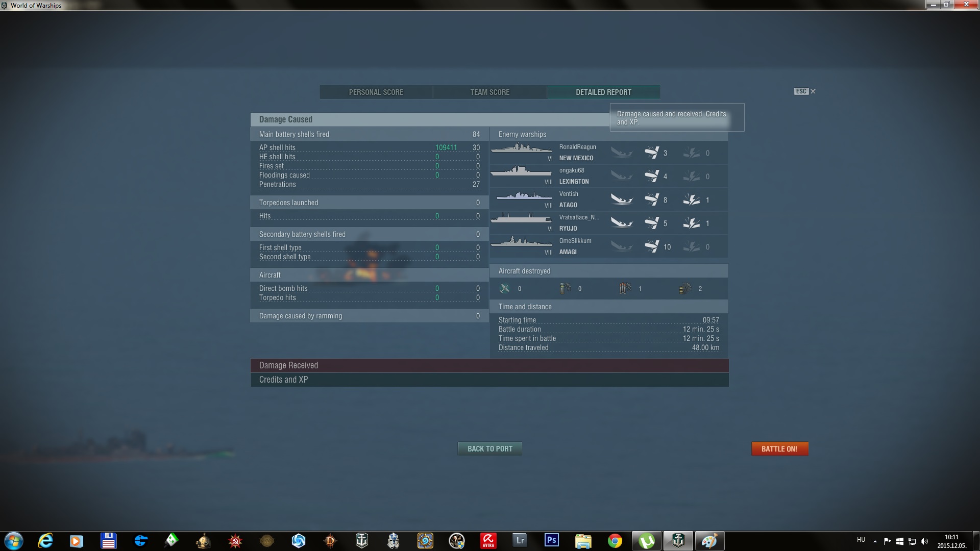Open Lightroom from the taskbar
The image size is (980, 551).
pos(520,540)
